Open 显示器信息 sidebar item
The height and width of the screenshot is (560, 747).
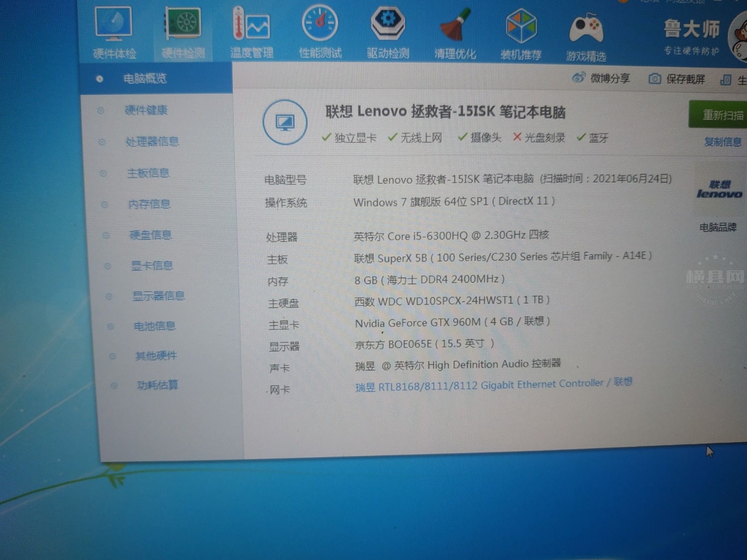(158, 296)
